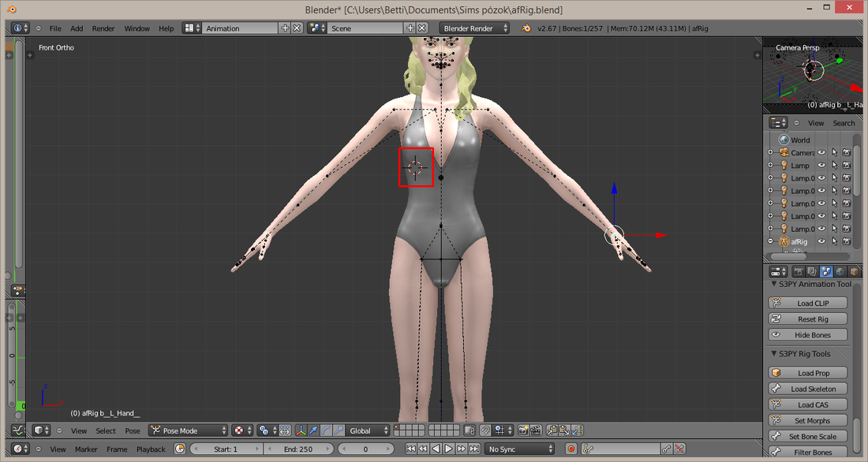
Task: Select the translate manipulator arrow icon
Action: pyautogui.click(x=313, y=430)
